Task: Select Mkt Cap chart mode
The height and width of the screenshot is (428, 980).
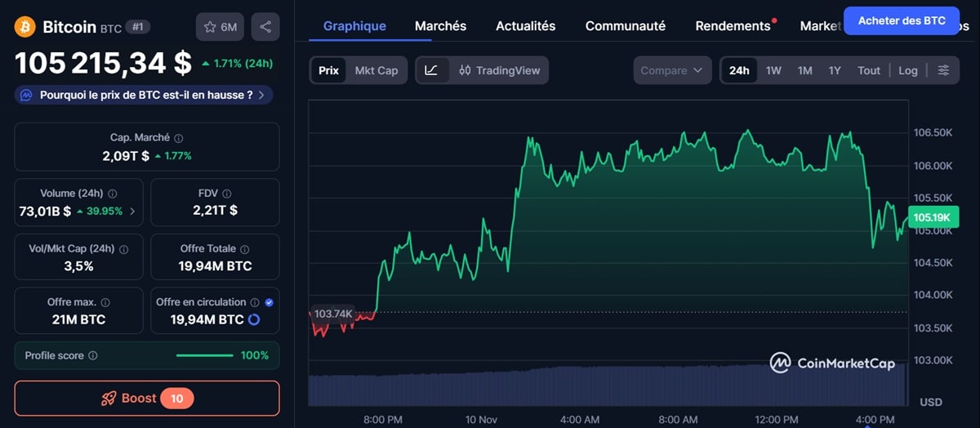Action: coord(376,70)
